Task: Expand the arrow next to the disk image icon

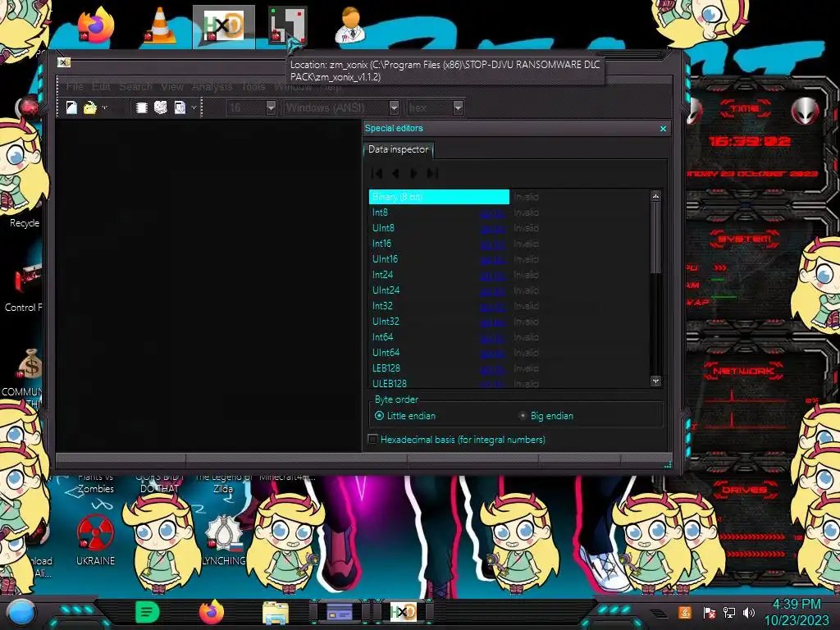Action: coord(194,107)
